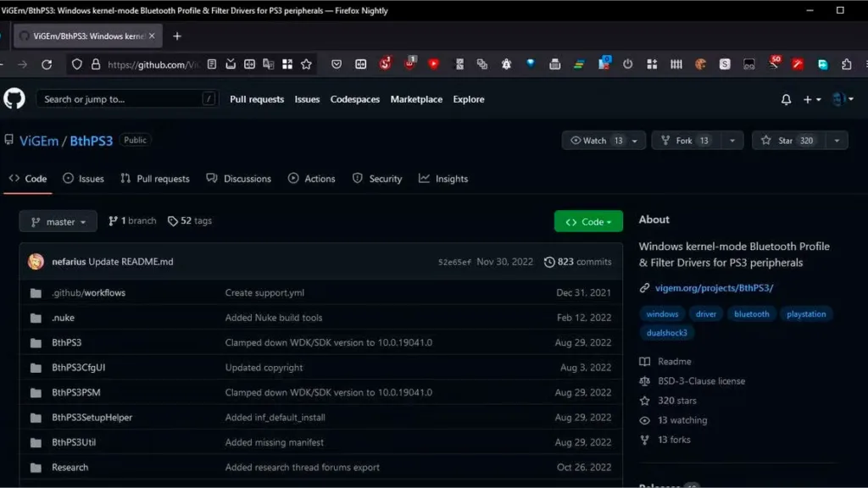
Task: Open Marketplace in the top navigation
Action: click(416, 100)
